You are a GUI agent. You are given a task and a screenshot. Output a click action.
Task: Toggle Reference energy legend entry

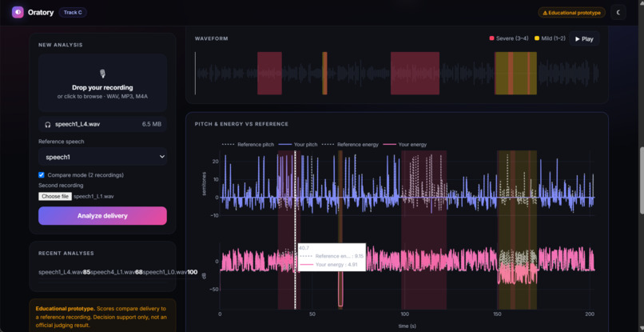pos(350,145)
